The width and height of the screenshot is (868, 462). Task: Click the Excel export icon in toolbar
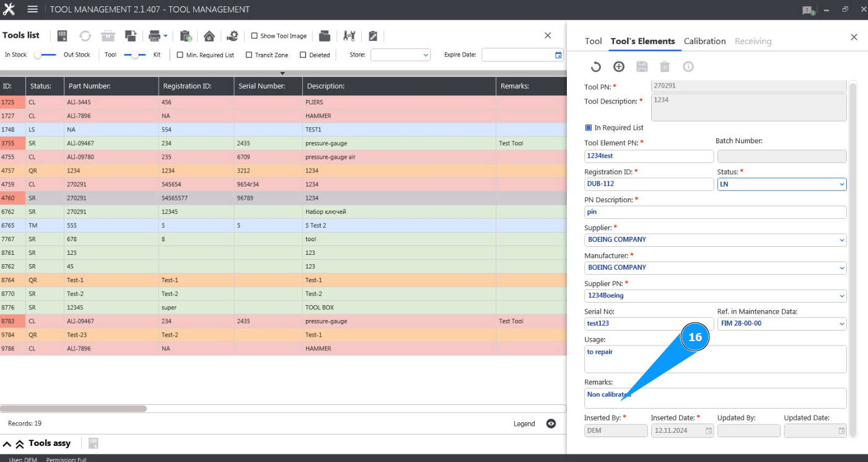tap(62, 36)
